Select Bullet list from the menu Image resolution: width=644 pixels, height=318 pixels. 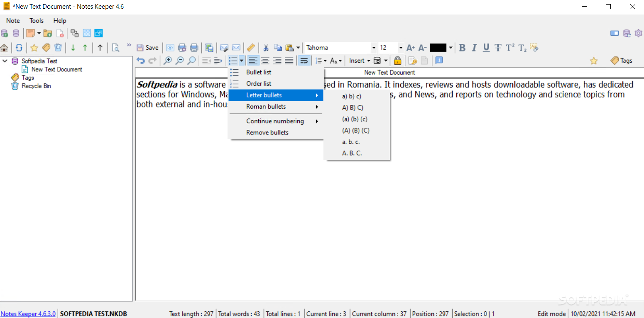pyautogui.click(x=276, y=72)
